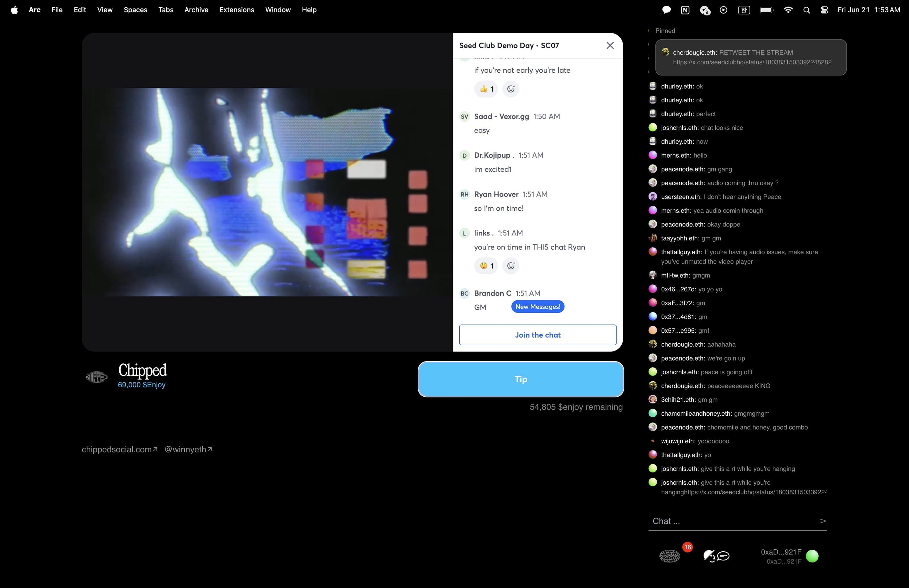The height and width of the screenshot is (588, 909).
Task: Click the wireframe globe icon with 16 badge
Action: point(670,556)
